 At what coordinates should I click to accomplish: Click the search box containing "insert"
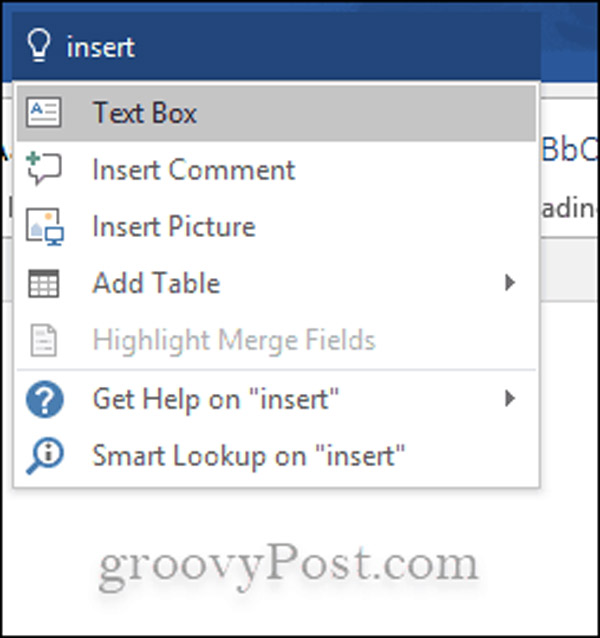(276, 46)
